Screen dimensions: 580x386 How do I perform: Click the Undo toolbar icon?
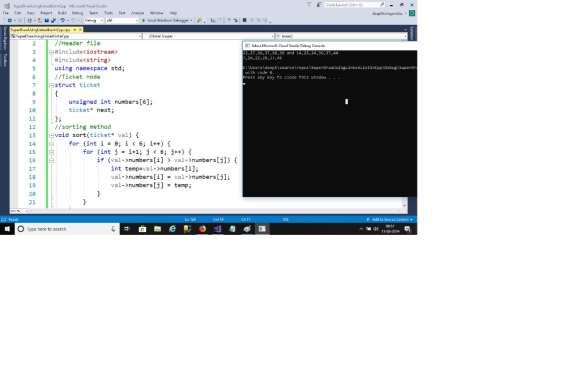tap(63, 20)
